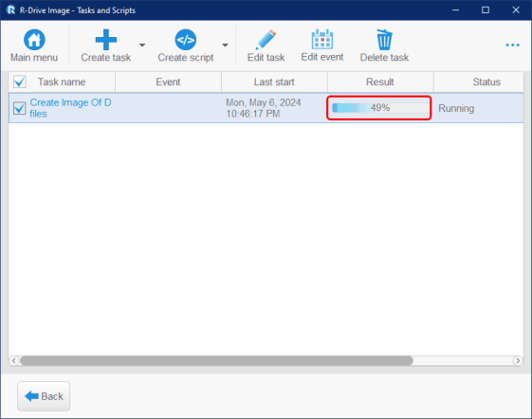The height and width of the screenshot is (419, 532).
Task: Sort by Last start column header
Action: pyautogui.click(x=274, y=82)
